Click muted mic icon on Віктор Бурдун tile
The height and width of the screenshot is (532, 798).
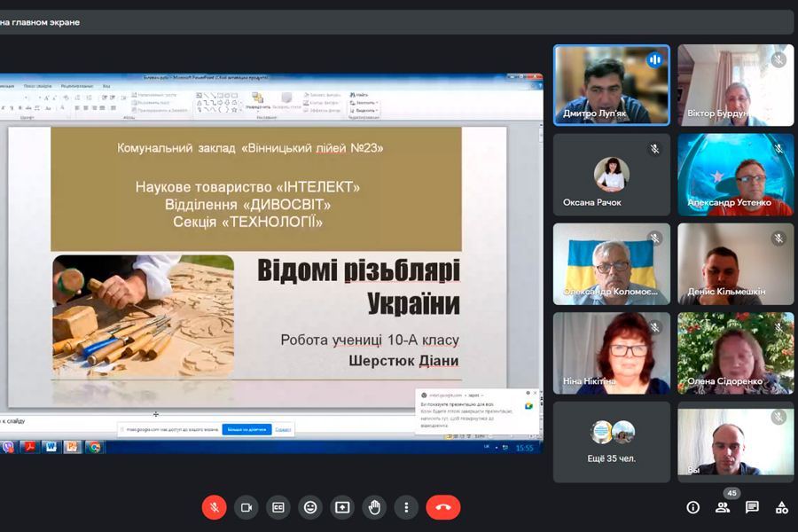pyautogui.click(x=778, y=60)
